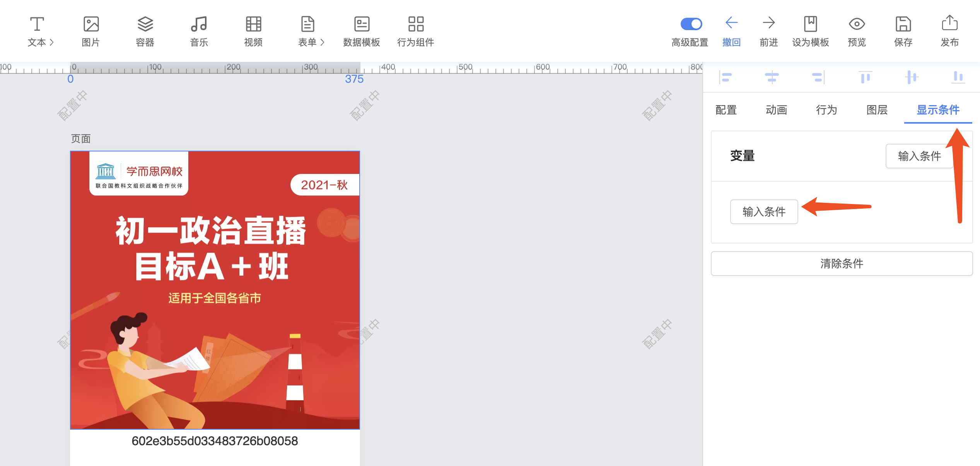The height and width of the screenshot is (466, 980).
Task: Open Data Template (数据模板) icon
Action: click(362, 24)
